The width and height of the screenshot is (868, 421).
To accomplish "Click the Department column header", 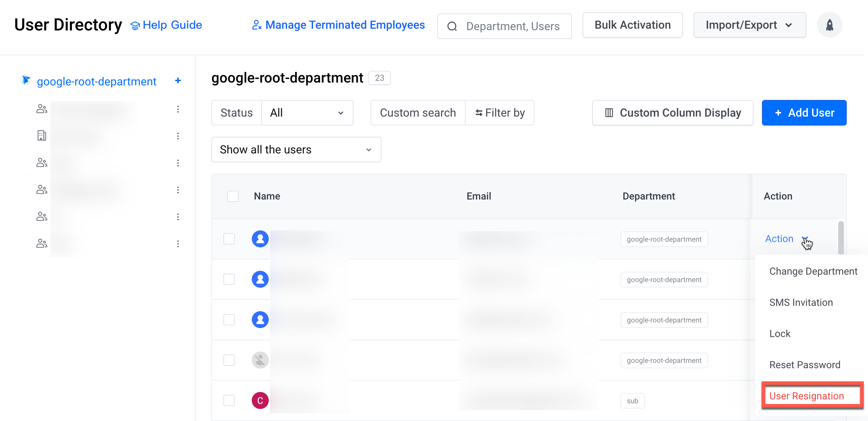I will tap(649, 196).
